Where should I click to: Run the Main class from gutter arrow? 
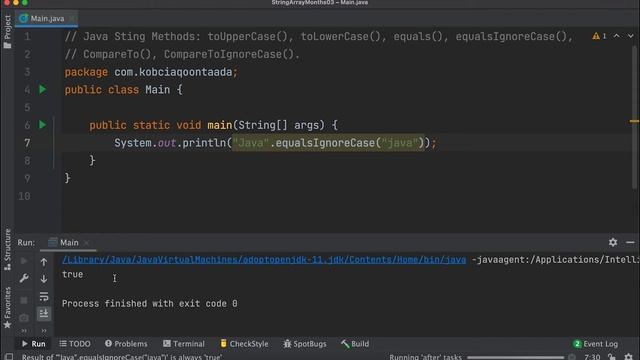[42, 89]
